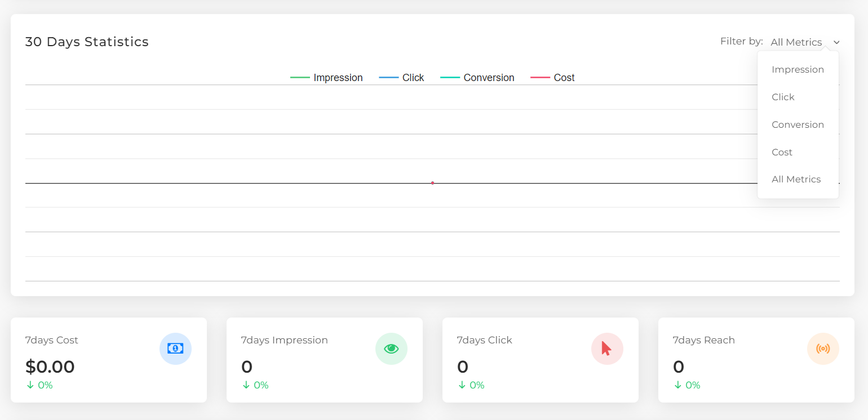Click the $0.00 cost value
868x420 pixels.
tap(50, 367)
